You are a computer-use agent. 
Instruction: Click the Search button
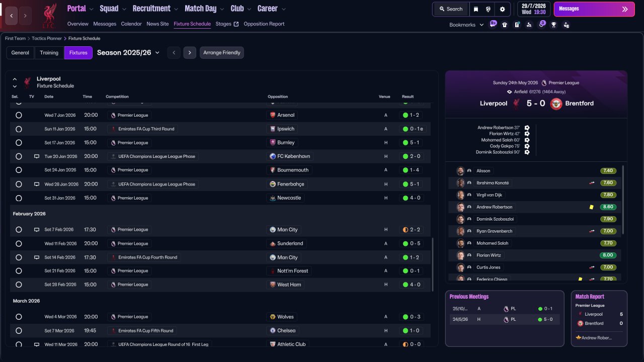coord(451,9)
